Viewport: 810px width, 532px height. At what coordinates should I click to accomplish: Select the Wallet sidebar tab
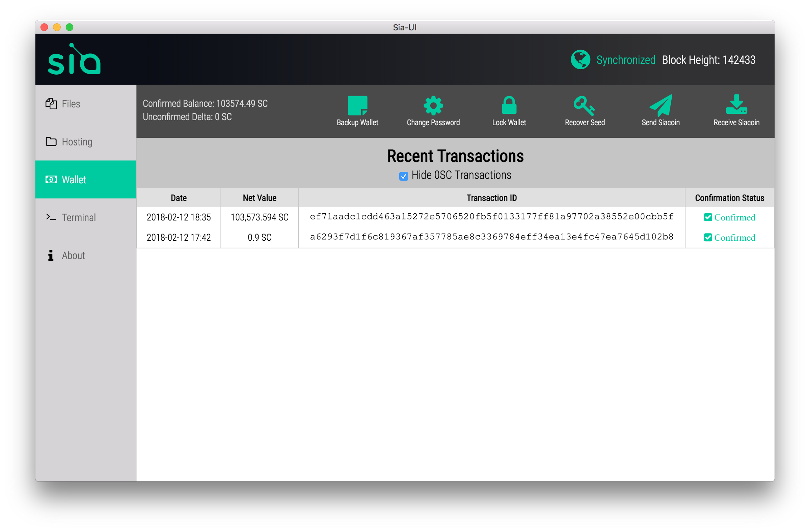click(x=74, y=180)
